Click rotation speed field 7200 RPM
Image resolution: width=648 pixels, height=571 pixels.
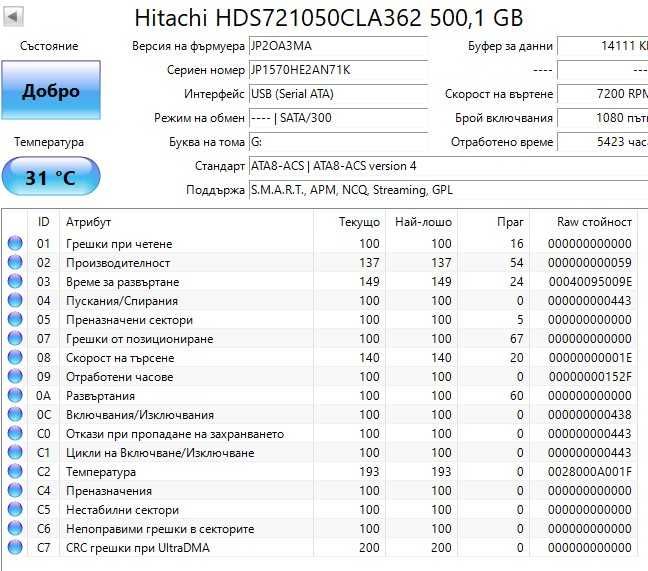point(603,94)
